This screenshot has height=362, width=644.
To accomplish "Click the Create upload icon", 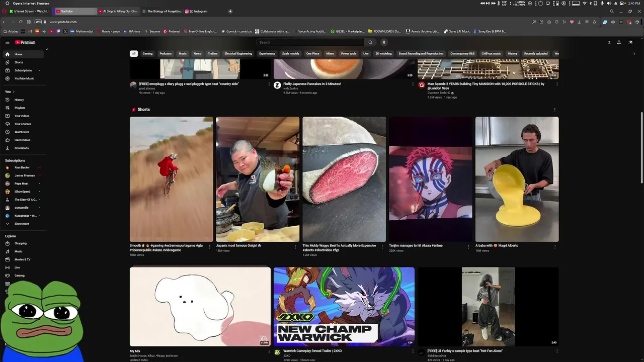I will pyautogui.click(x=609, y=42).
